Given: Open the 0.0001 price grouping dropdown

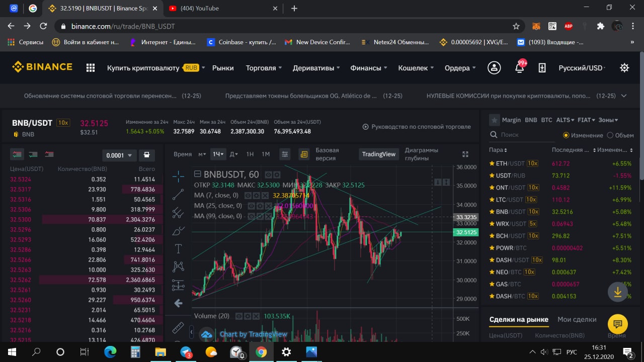Looking at the screenshot, I should pos(119,155).
